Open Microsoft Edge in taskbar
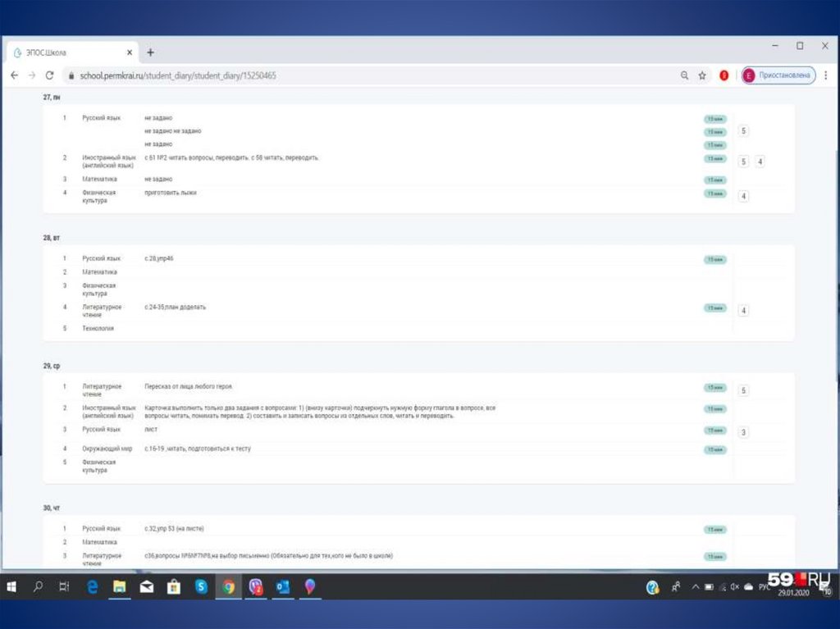This screenshot has width=840, height=629. pyautogui.click(x=93, y=587)
